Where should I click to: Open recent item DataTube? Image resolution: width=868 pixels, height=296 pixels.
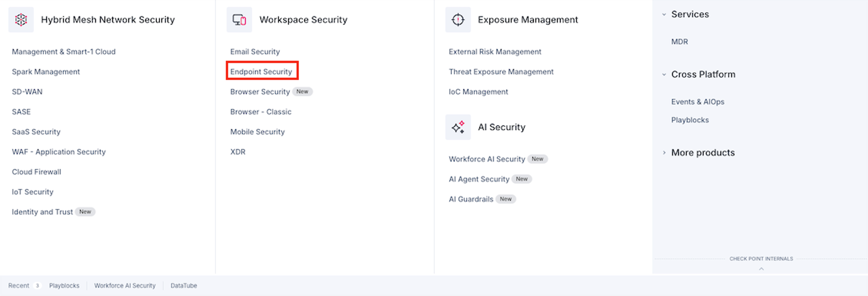[184, 286]
